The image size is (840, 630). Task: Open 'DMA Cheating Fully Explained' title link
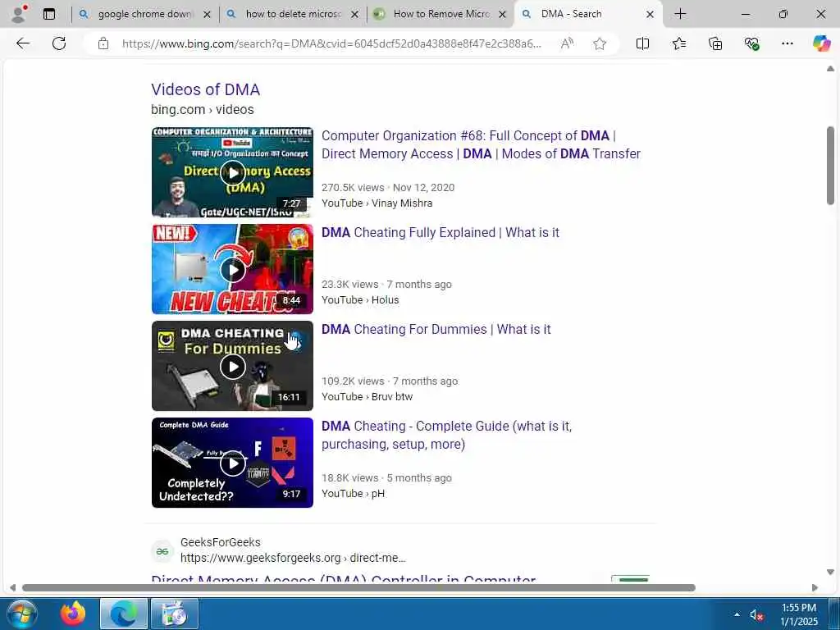click(441, 232)
